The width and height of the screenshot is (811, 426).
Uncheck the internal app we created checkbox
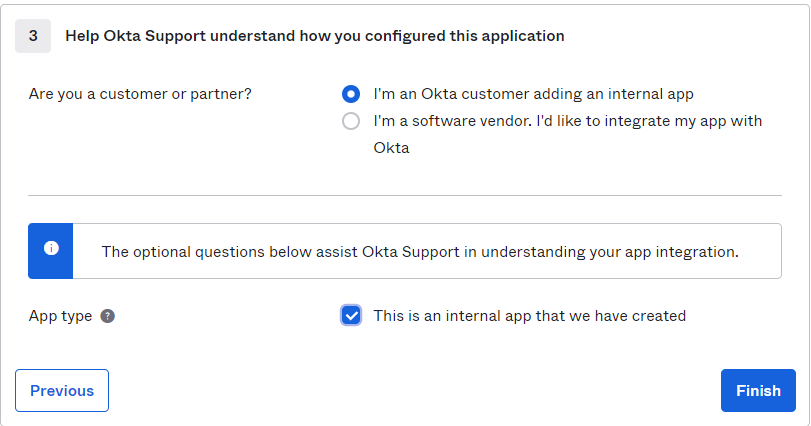point(351,316)
